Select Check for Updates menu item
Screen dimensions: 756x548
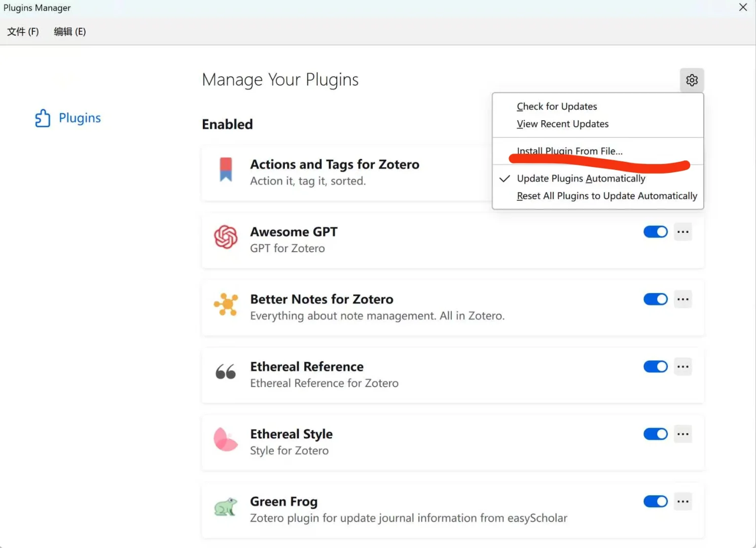coord(557,107)
